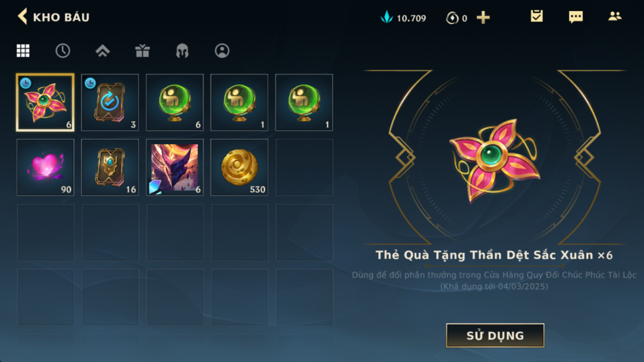The width and height of the screenshot is (644, 362).
Task: Open the double-chevron boost filter tab
Action: click(103, 51)
